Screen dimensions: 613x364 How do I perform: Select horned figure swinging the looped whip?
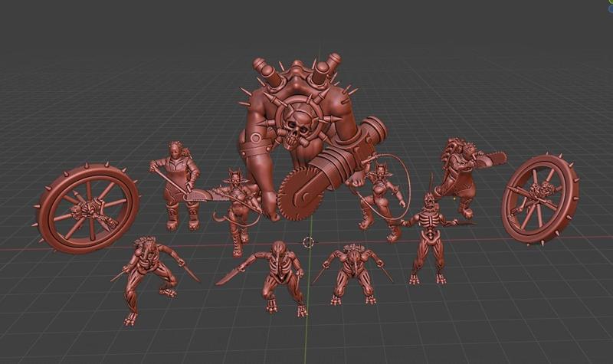[381, 199]
